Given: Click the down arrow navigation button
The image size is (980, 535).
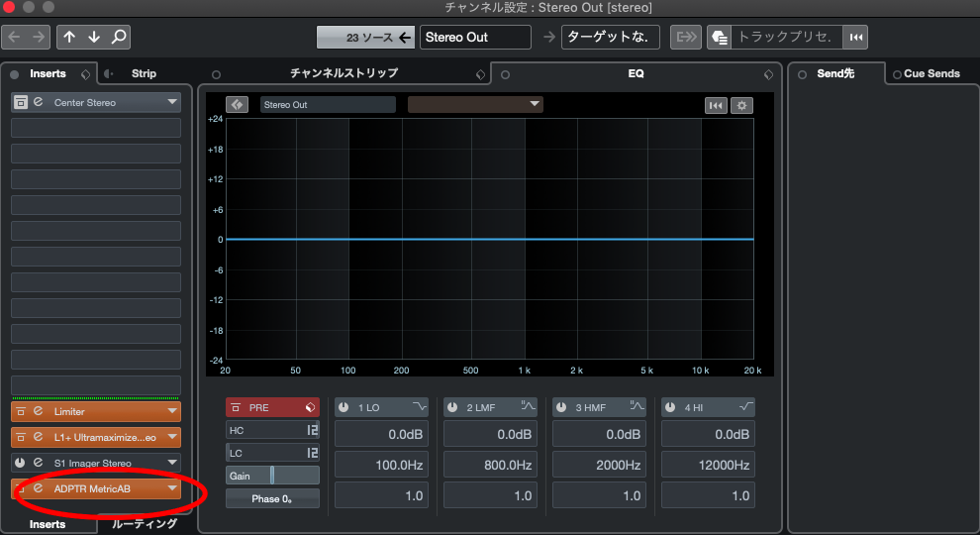Looking at the screenshot, I should coord(94,37).
